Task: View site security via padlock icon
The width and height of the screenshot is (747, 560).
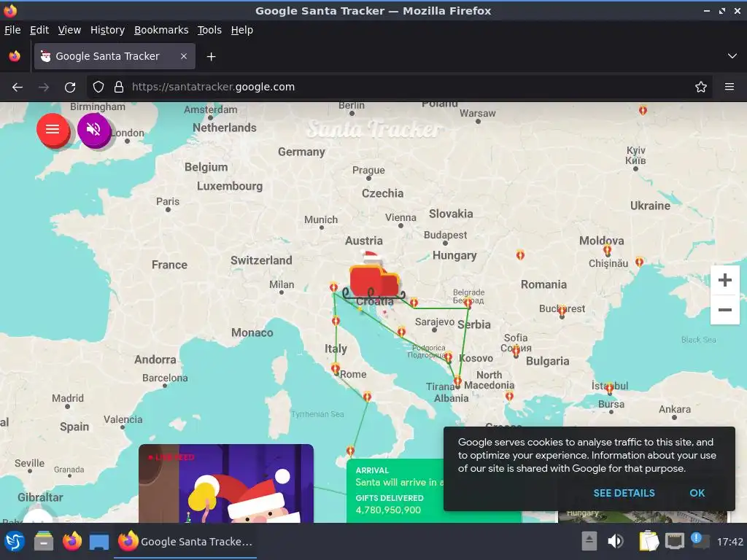Action: tap(119, 87)
